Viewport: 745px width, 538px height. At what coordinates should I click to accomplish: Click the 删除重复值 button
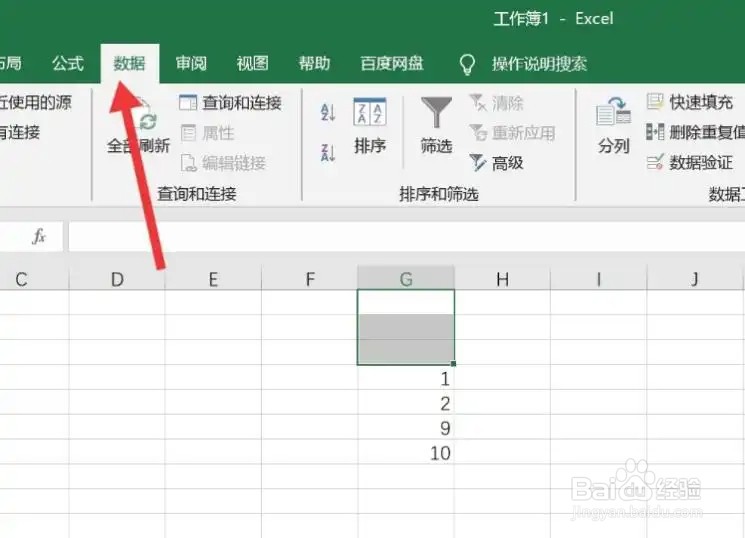[x=696, y=133]
